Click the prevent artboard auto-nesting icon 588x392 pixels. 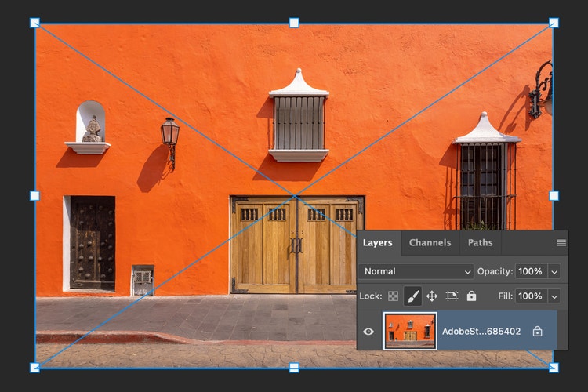(452, 296)
